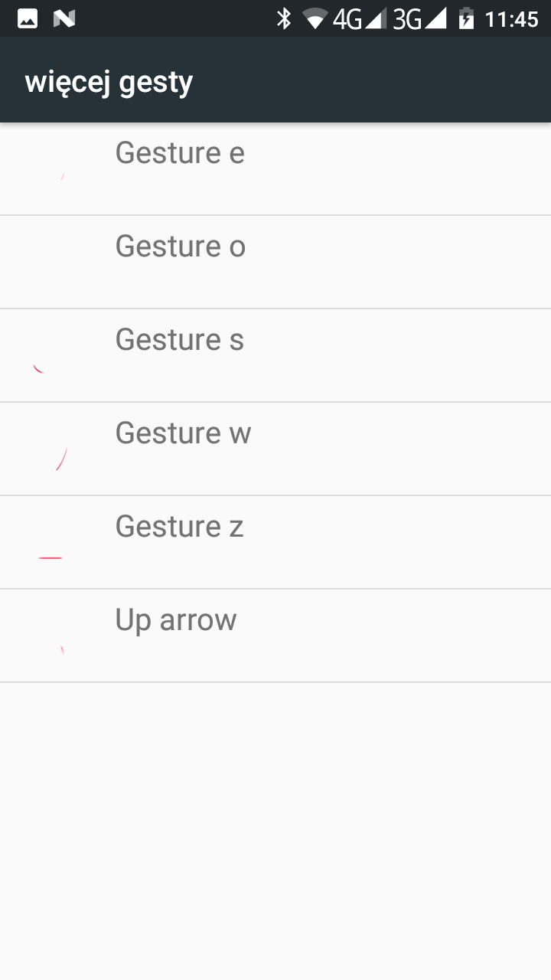This screenshot has width=551, height=980.
Task: Open Gesture z settings
Action: 275,543
